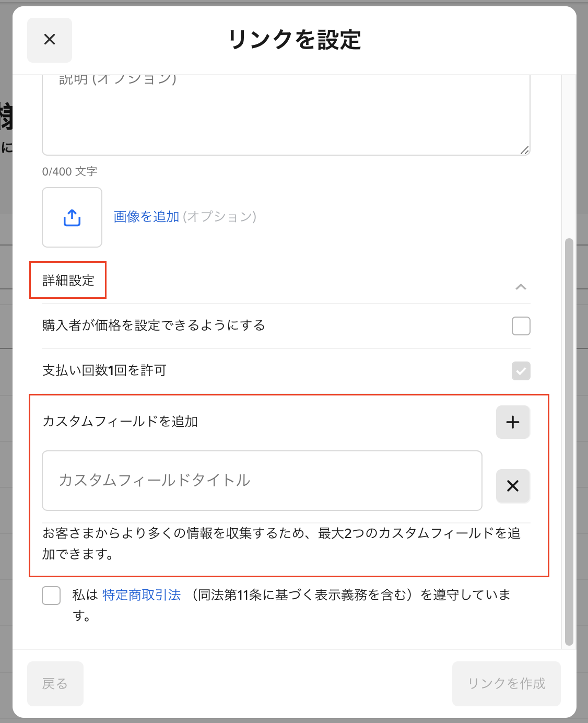This screenshot has height=723, width=588.
Task: Close the リンクを設定 dialog with the X
Action: pos(50,40)
